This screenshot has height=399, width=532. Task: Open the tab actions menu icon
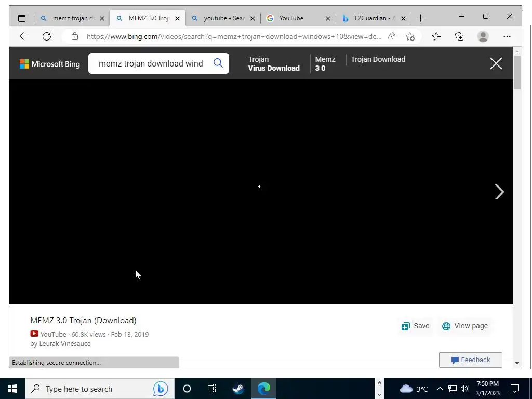(x=22, y=18)
